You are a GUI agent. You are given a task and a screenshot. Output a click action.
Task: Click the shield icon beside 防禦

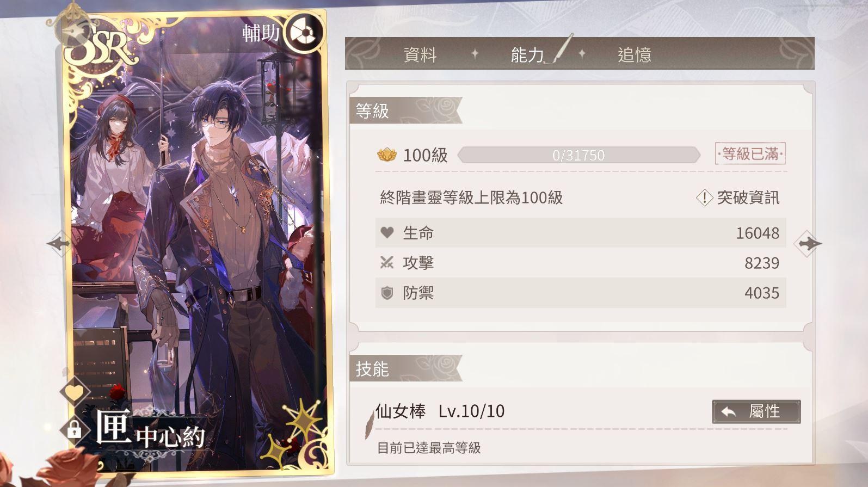point(387,293)
